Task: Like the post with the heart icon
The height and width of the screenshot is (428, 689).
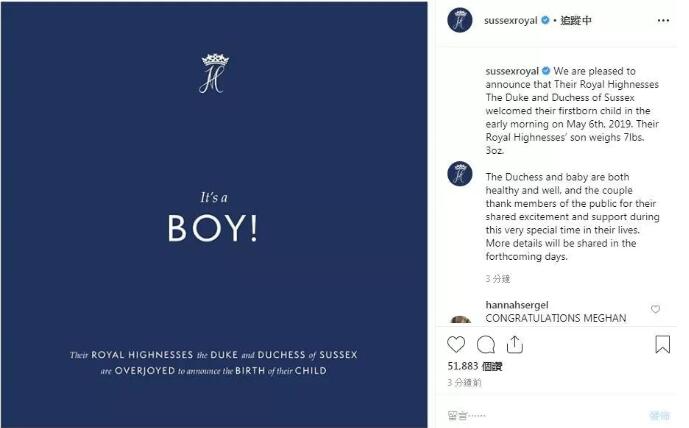Action: 456,345
